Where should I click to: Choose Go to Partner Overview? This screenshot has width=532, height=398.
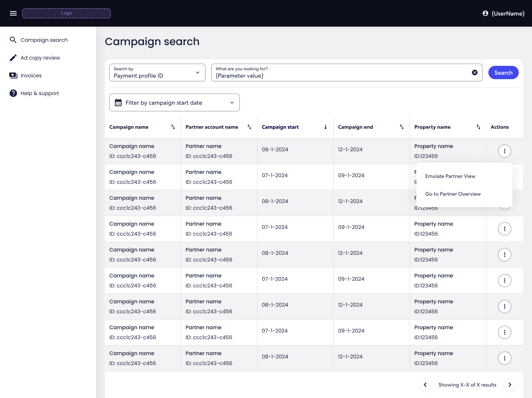(x=453, y=194)
